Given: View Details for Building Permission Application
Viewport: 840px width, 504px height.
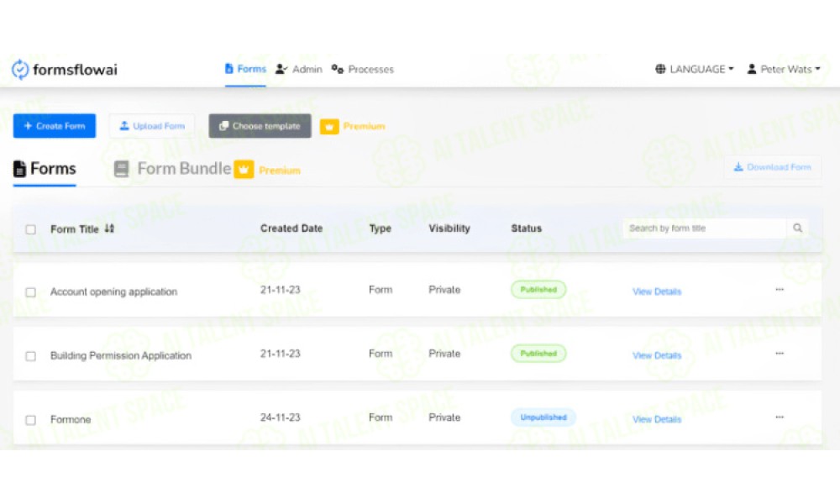Looking at the screenshot, I should 657,355.
